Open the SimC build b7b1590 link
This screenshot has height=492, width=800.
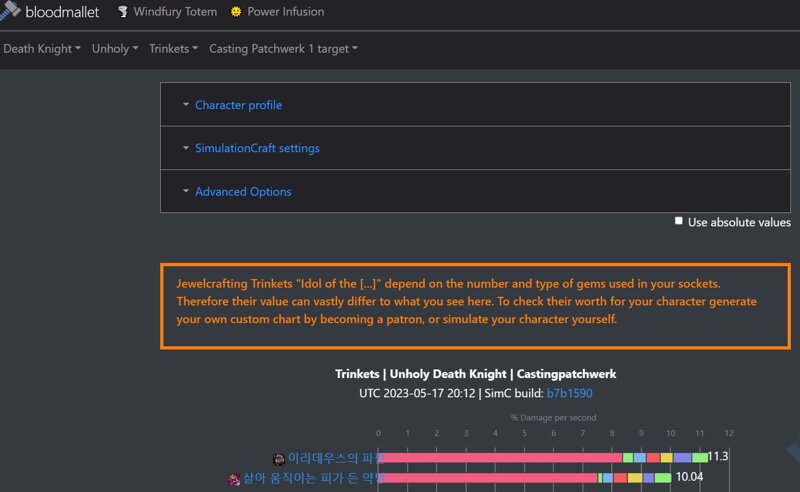pos(569,393)
